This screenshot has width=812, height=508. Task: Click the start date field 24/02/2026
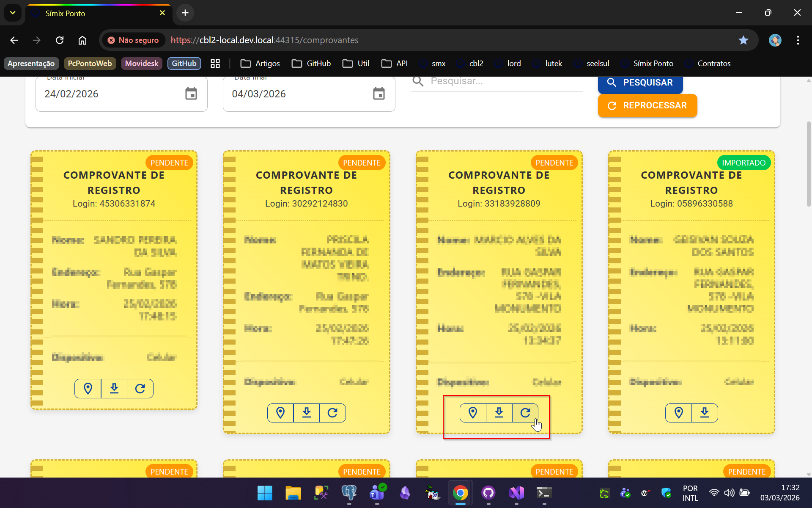[121, 94]
